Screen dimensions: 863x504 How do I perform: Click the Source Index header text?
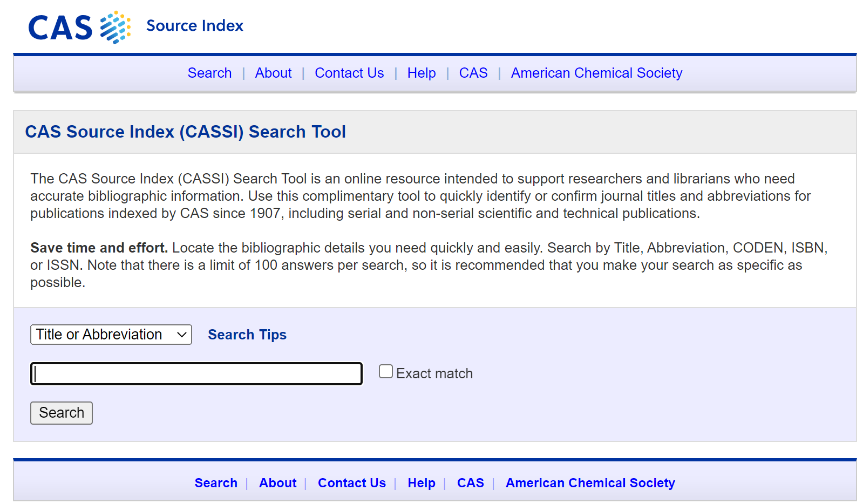pos(194,25)
